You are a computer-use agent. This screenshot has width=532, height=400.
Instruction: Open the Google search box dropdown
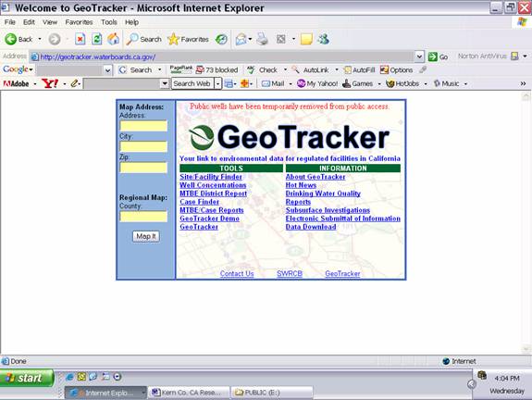click(108, 70)
